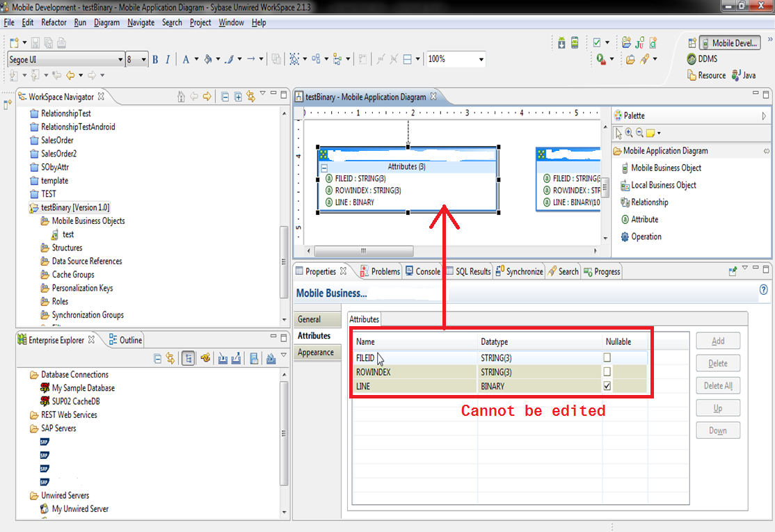Switch to the Outline tab
Viewport: 775px width, 532px height.
pos(125,340)
